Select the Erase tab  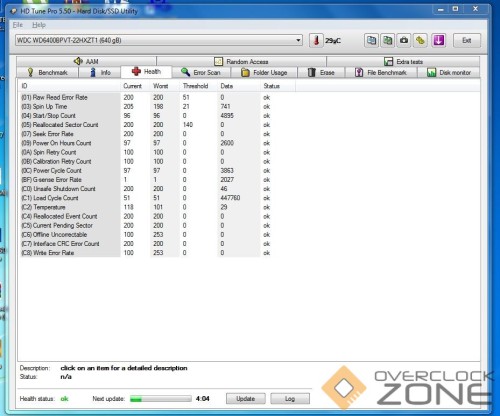[x=321, y=72]
